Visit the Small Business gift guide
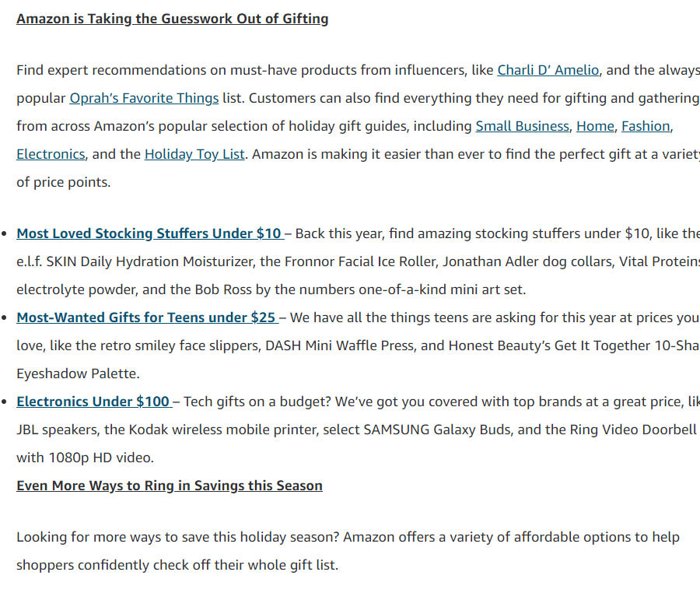 (523, 126)
